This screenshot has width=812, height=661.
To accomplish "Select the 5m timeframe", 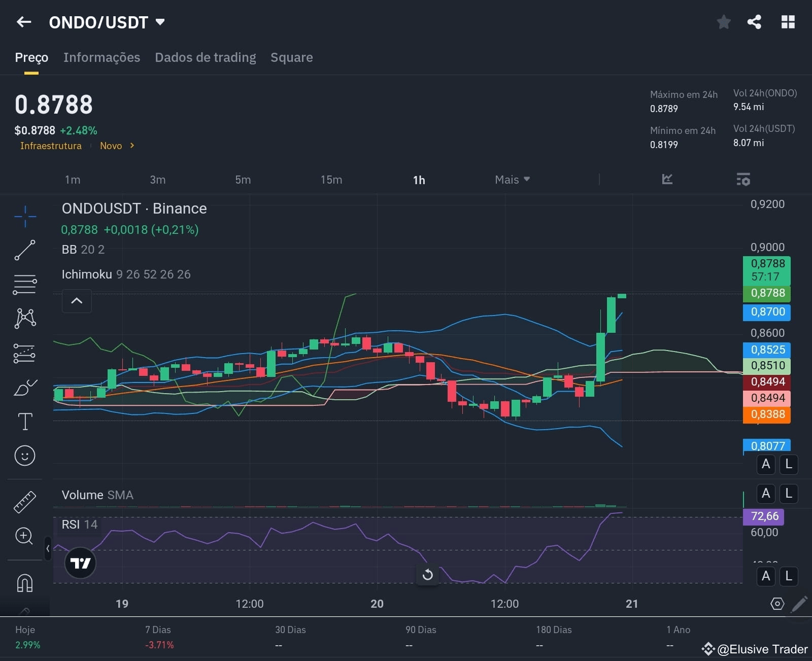I will coord(243,180).
